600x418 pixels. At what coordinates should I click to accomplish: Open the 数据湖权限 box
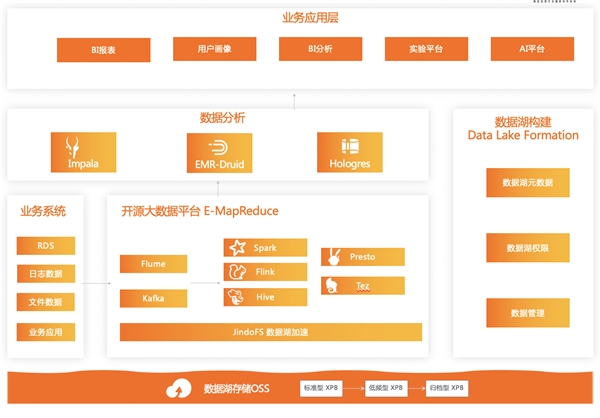[528, 248]
